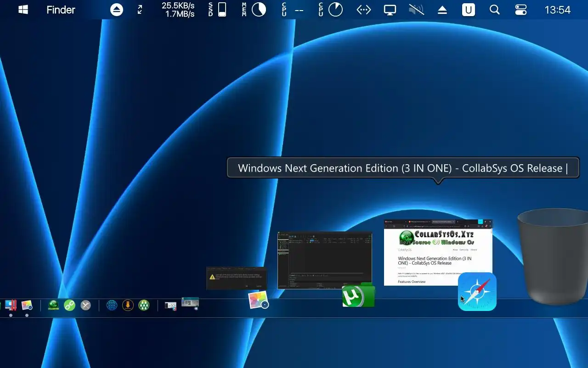Open the green chain link dock icon
Viewport: 588px width, 368px height.
coord(70,305)
